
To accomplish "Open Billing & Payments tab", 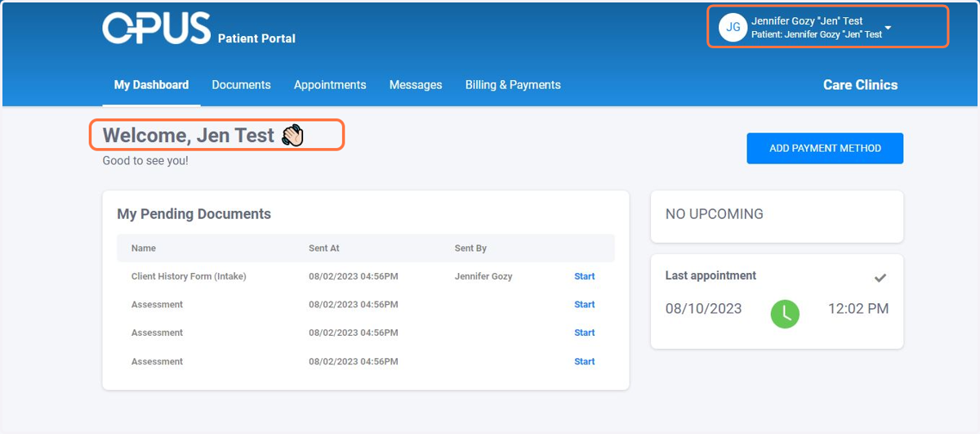I will click(513, 85).
